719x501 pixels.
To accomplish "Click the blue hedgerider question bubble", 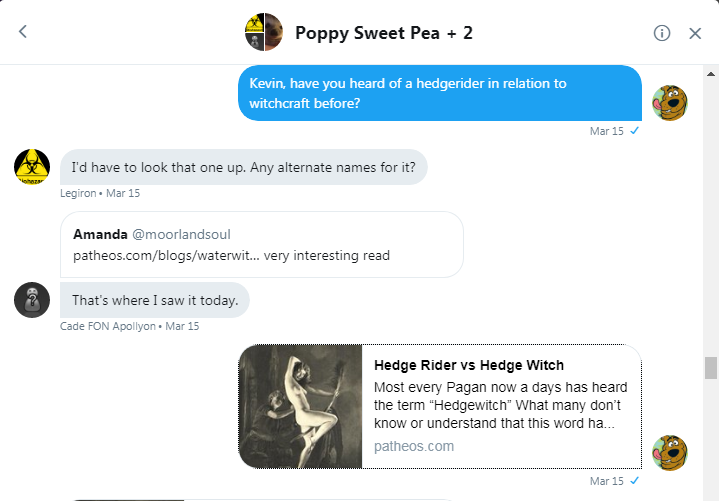I will click(x=440, y=93).
